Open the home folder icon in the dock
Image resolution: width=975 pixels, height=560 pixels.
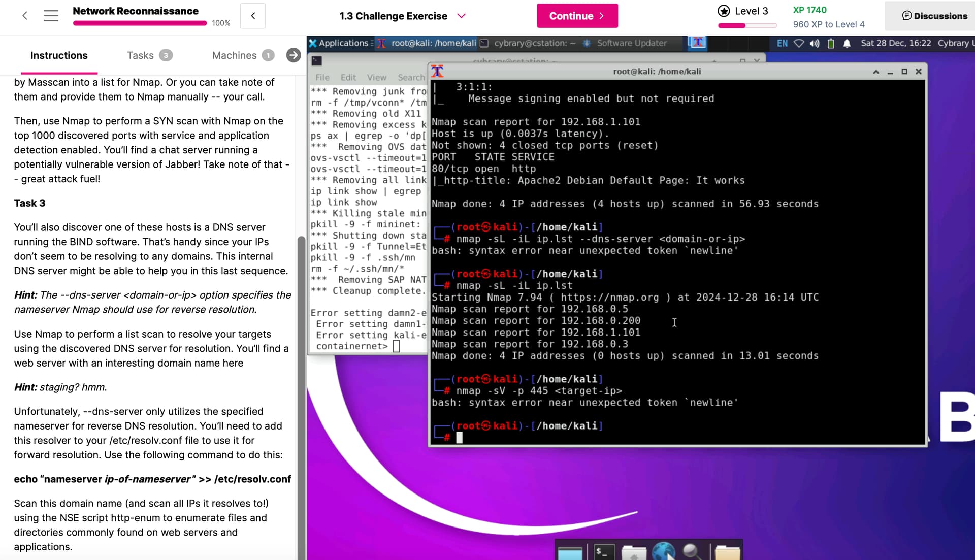[635, 553]
